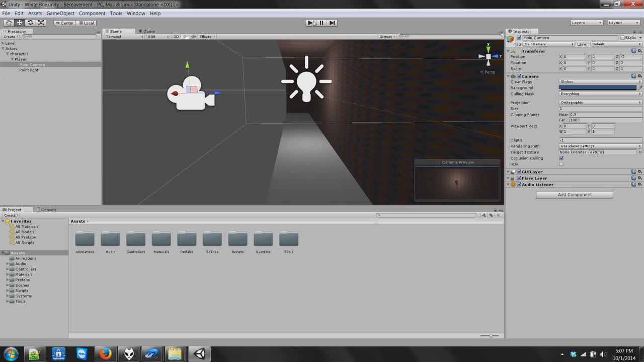Screen dimensions: 644x362
Task: Toggle 2D scene view mode
Action: point(176,37)
